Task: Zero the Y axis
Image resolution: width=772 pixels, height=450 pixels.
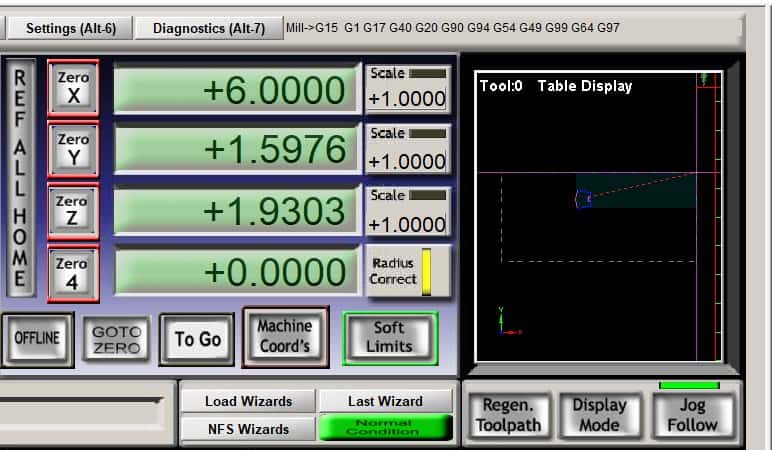Action: (73, 149)
